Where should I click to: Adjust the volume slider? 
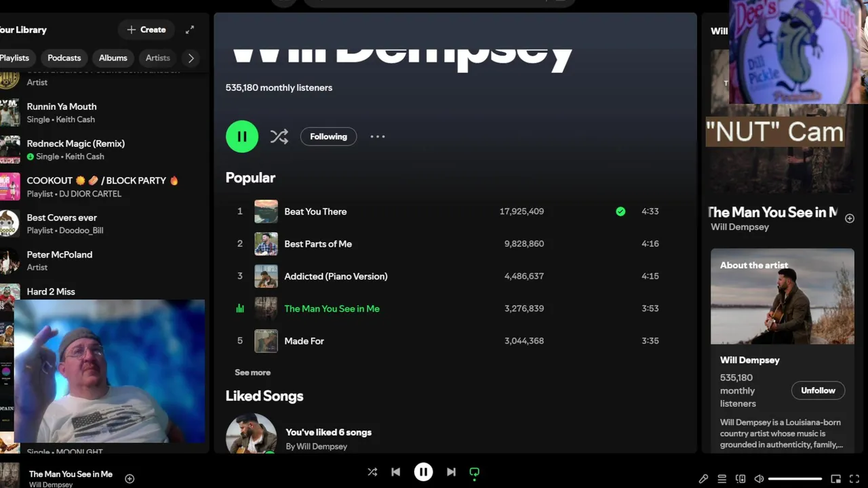click(x=795, y=479)
